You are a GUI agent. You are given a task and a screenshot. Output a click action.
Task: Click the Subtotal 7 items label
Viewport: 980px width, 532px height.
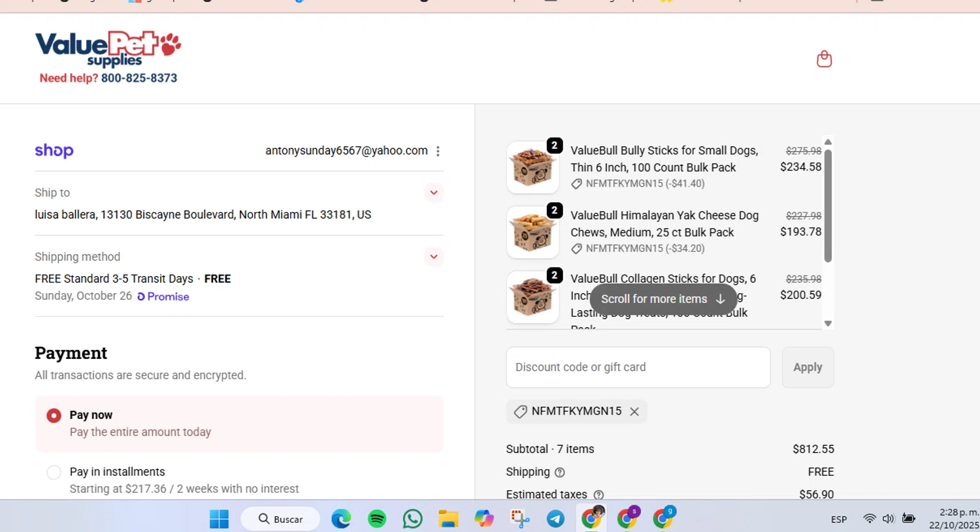pos(550,449)
